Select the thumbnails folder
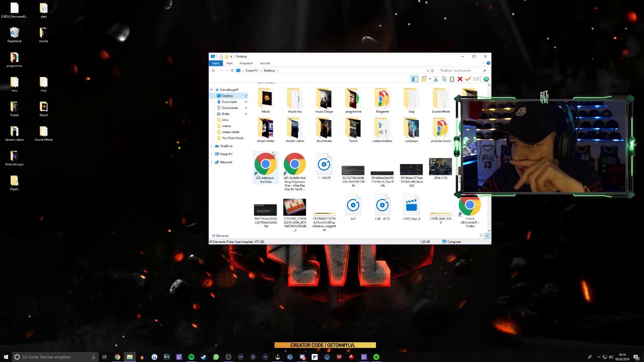The width and height of the screenshot is (644, 362). 324,130
